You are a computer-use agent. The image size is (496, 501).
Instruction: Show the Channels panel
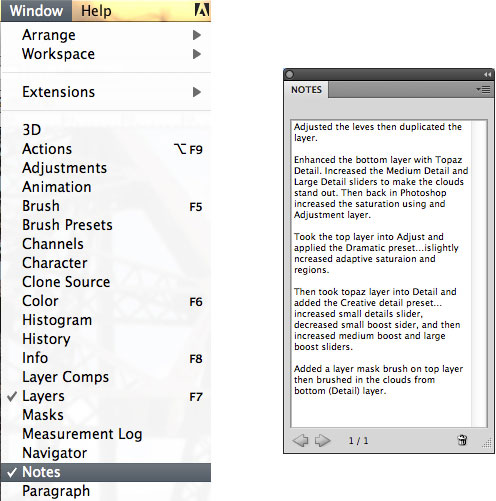tap(106, 244)
